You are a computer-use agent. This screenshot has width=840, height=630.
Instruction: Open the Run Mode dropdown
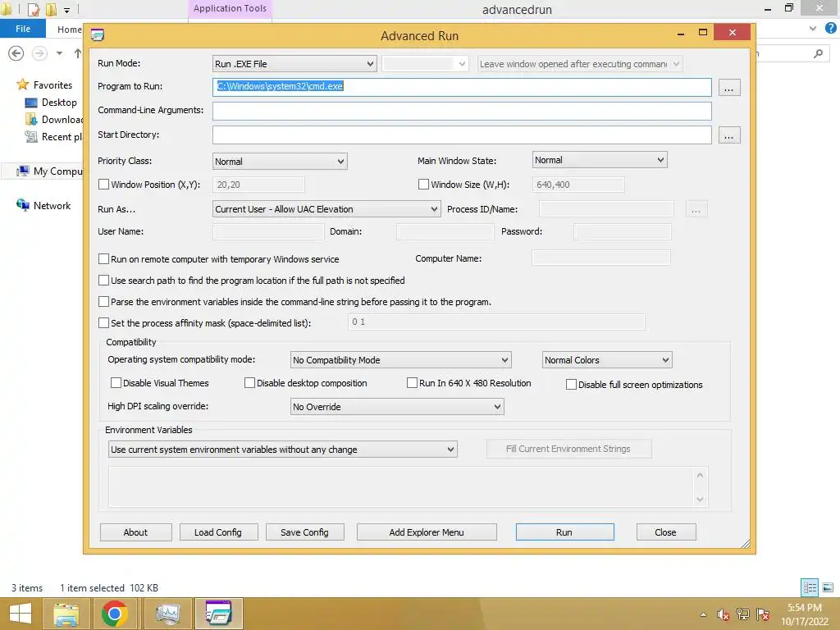click(x=294, y=64)
